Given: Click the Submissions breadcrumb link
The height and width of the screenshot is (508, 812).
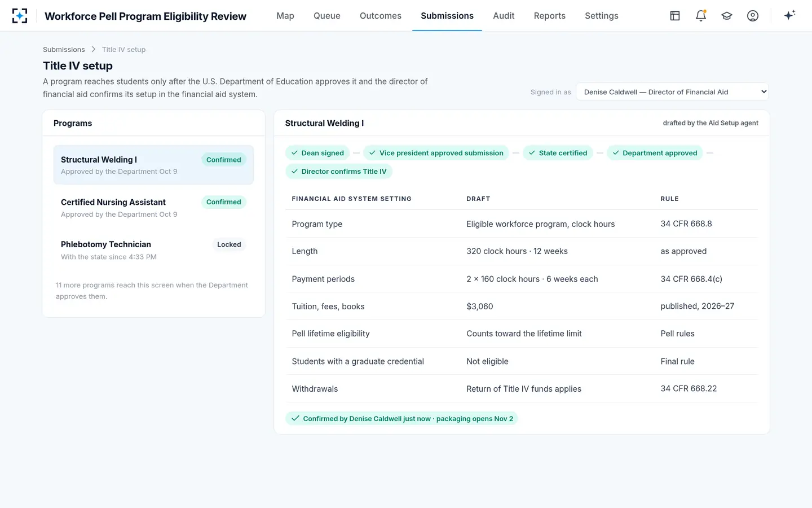Looking at the screenshot, I should [x=64, y=50].
